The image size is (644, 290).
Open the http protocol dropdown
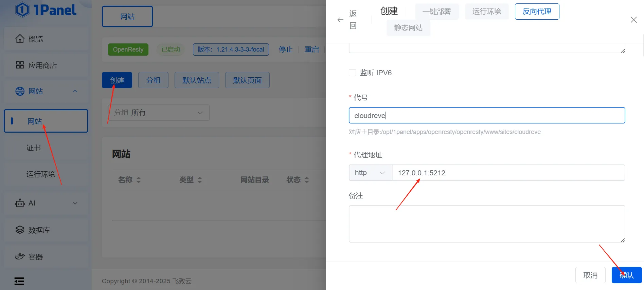coord(370,173)
